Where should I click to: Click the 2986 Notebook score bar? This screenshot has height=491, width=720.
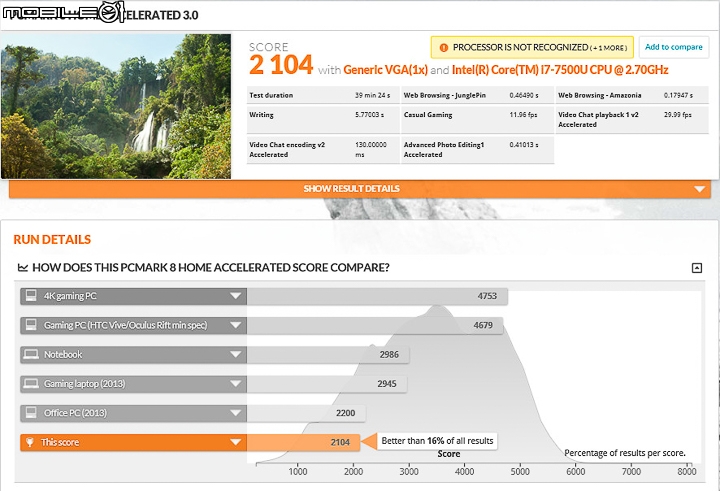coord(328,355)
